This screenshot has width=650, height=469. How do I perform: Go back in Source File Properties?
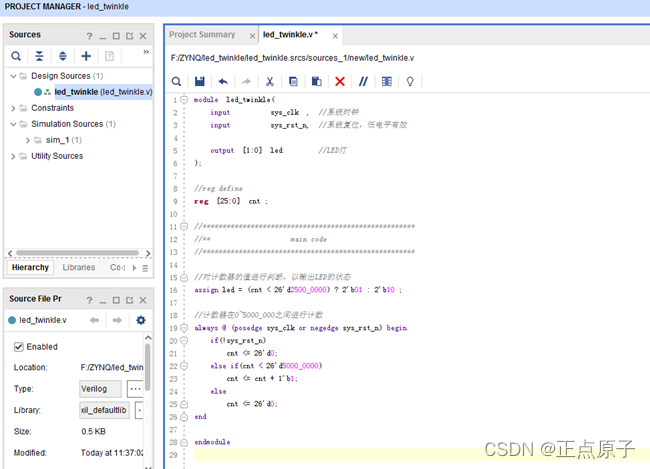click(x=95, y=320)
